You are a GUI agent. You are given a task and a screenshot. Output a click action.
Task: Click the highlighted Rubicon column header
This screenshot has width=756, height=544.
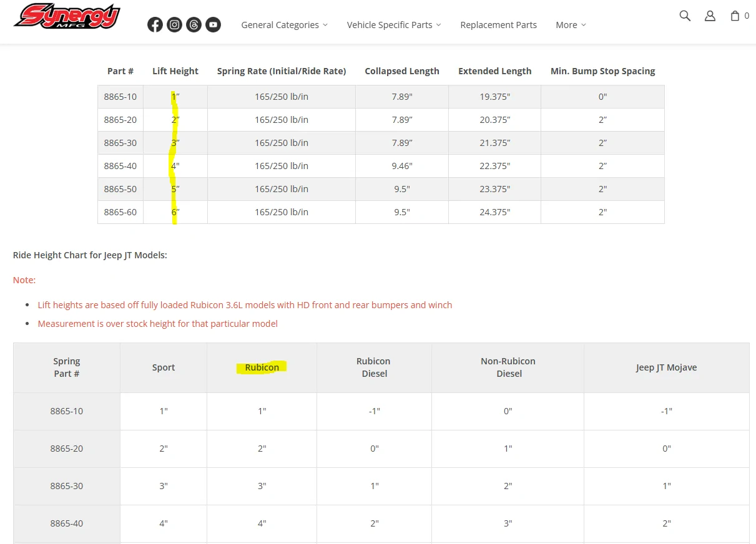[x=262, y=367]
